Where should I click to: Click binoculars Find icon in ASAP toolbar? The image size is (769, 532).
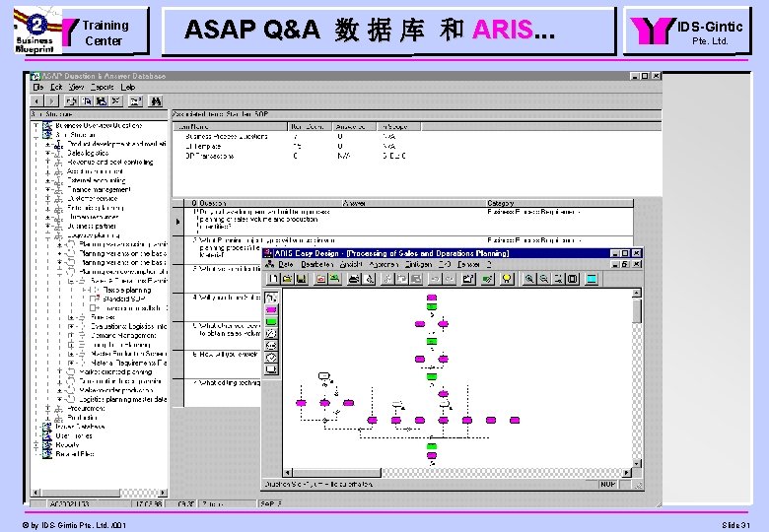(156, 100)
